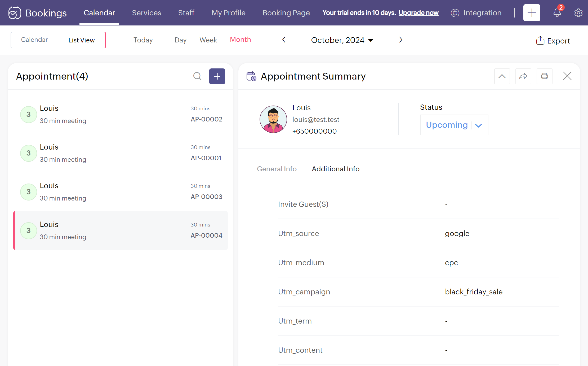The width and height of the screenshot is (588, 366).
Task: Click the cpc Utm_medium value
Action: click(x=451, y=263)
